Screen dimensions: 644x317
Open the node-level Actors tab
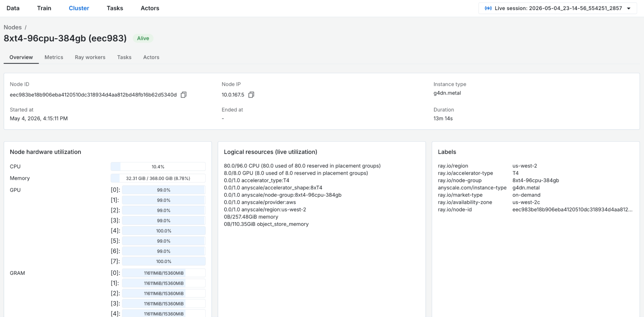(151, 57)
